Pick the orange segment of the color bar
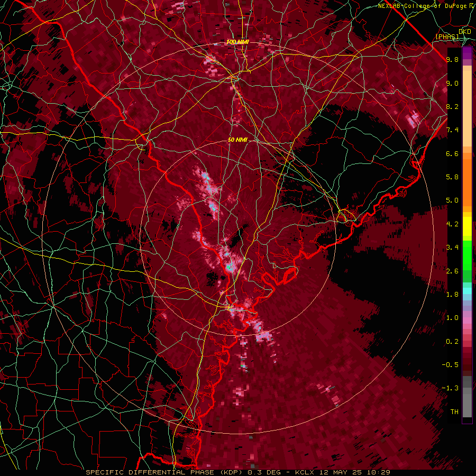 467,182
